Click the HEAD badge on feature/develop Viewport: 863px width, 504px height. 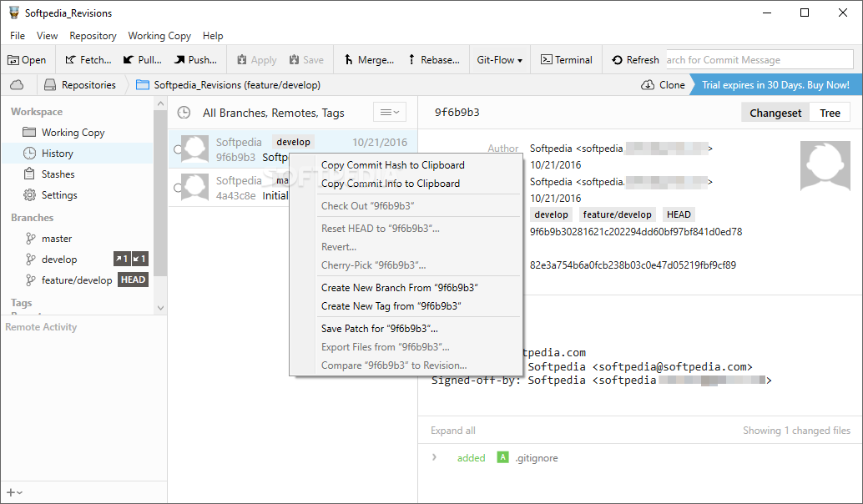click(x=134, y=280)
